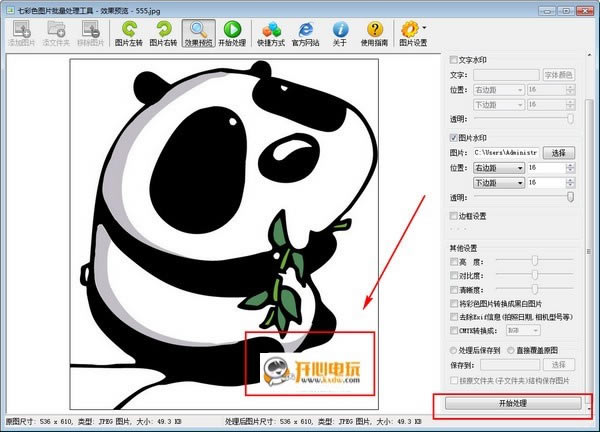Click the 亮度 brightness slider handle
The width and height of the screenshot is (600, 432).
(535, 261)
